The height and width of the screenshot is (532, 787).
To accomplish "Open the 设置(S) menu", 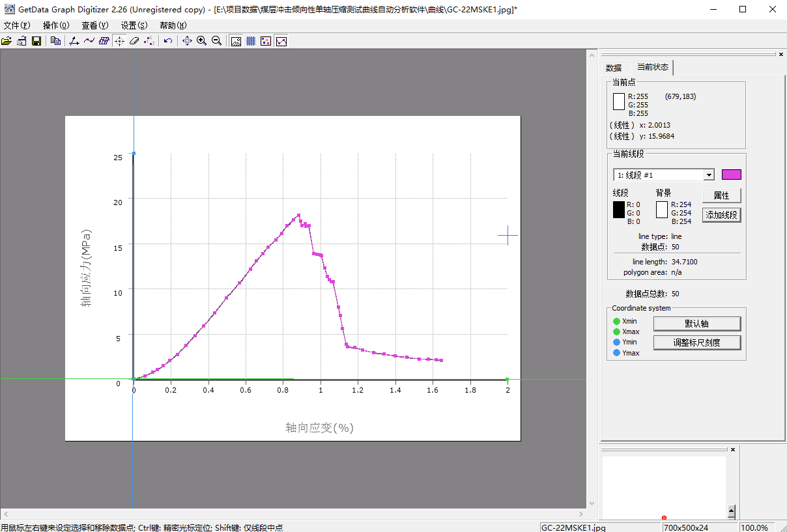I will point(134,25).
